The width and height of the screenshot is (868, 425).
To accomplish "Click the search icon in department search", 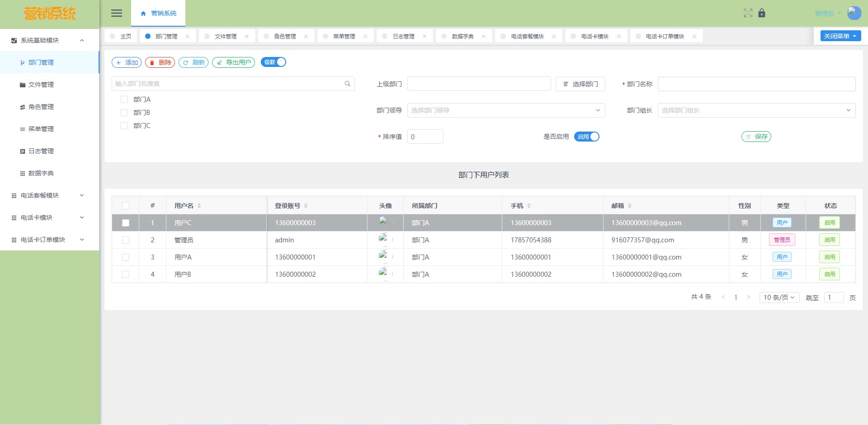I will point(348,84).
